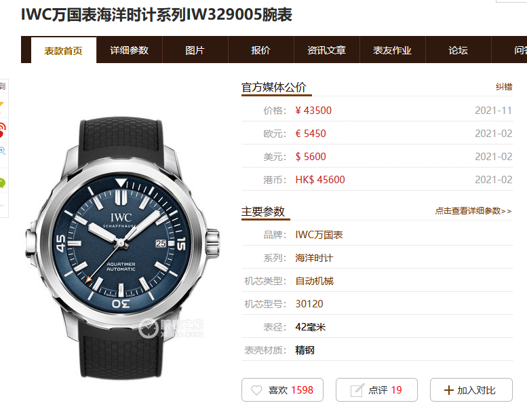Switch to the 图片 tab
Screen dimensions: 527x420
195,50
